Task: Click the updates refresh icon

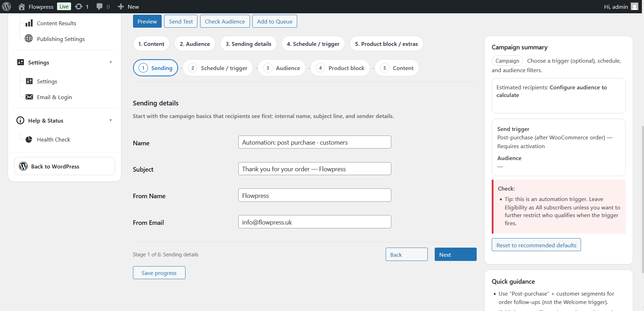Action: (x=79, y=7)
